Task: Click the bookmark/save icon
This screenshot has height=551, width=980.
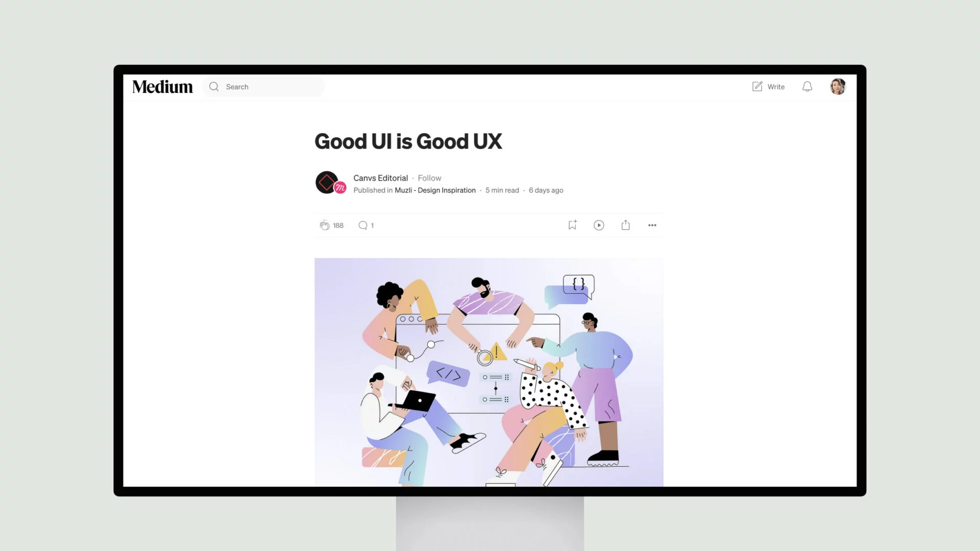Action: tap(572, 224)
